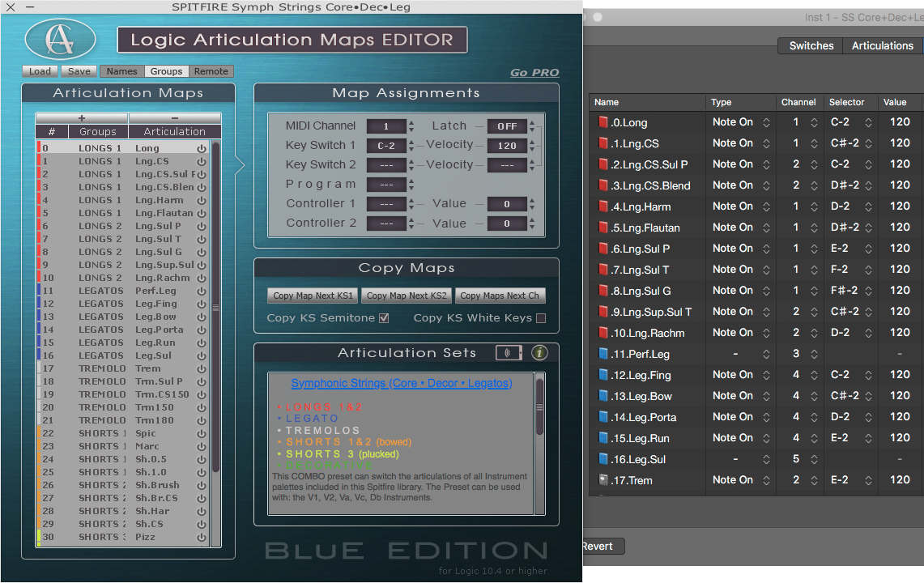Click the power icon on the Leg.Porta row
The image size is (924, 583).
[202, 330]
